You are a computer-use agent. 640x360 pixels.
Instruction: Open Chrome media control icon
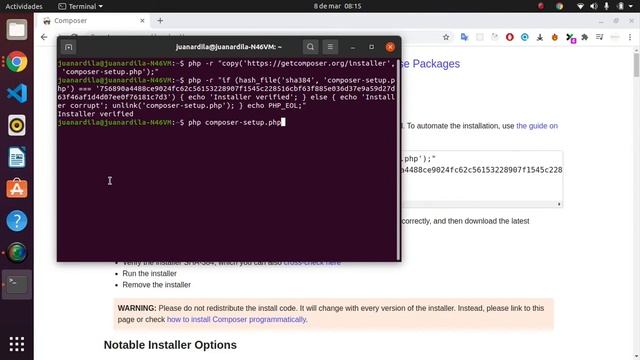click(600, 37)
